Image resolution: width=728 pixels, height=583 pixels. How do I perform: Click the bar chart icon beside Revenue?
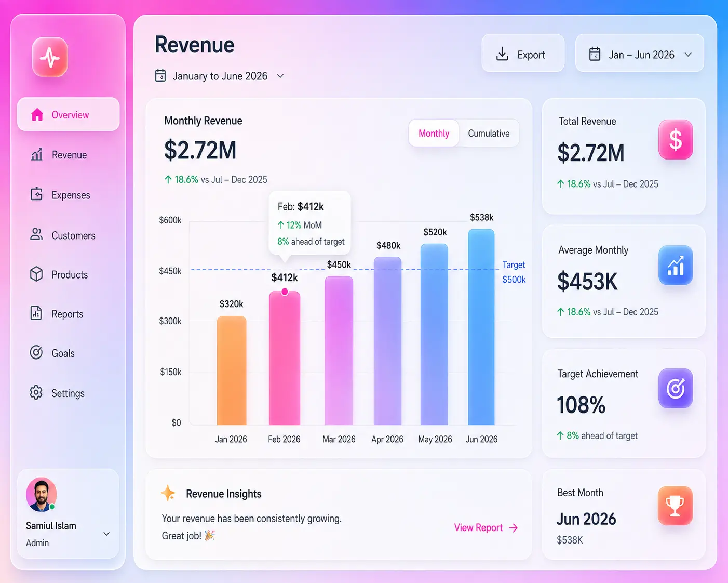37,154
